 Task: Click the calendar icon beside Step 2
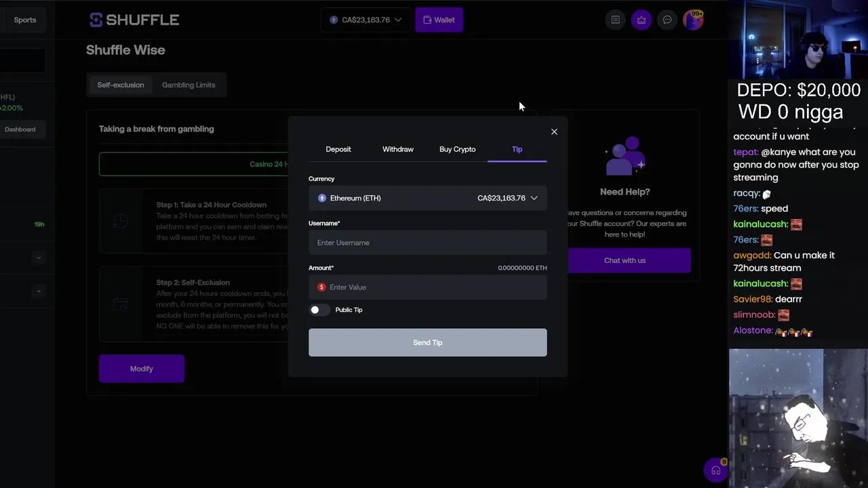[120, 304]
